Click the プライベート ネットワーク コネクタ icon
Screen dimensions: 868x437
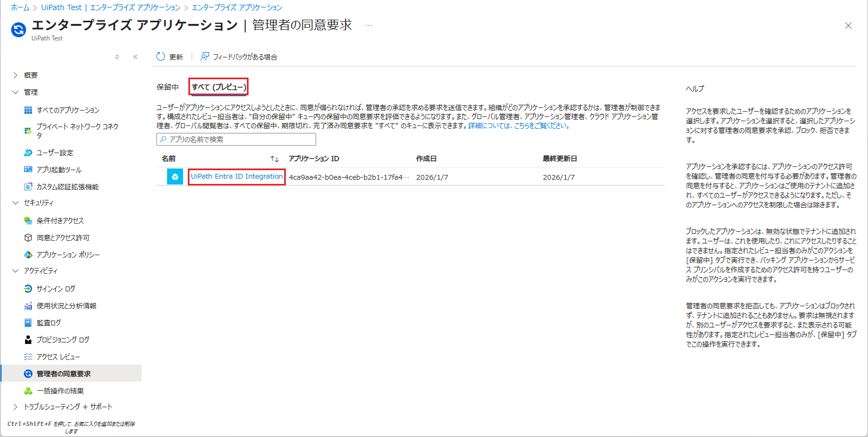pyautogui.click(x=28, y=131)
